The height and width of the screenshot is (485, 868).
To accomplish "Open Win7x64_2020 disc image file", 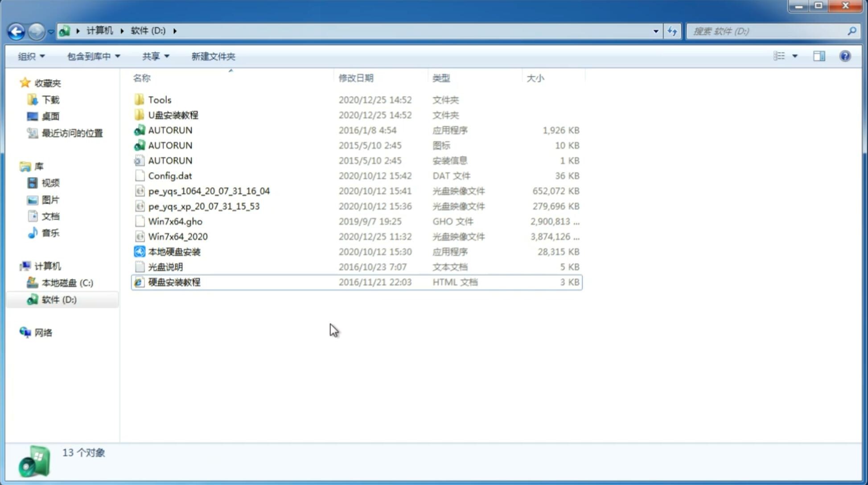I will pyautogui.click(x=178, y=237).
